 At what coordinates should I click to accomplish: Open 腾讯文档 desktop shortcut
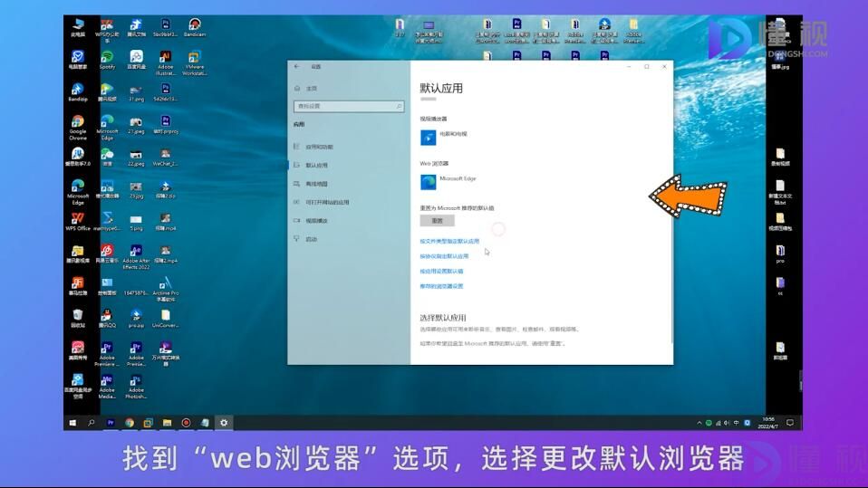coord(136,27)
